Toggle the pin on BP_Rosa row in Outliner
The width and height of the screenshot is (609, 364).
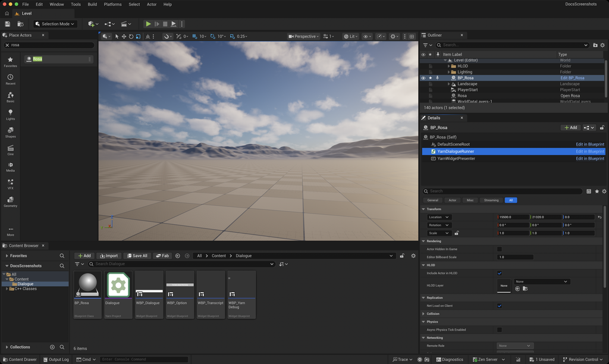tap(437, 78)
